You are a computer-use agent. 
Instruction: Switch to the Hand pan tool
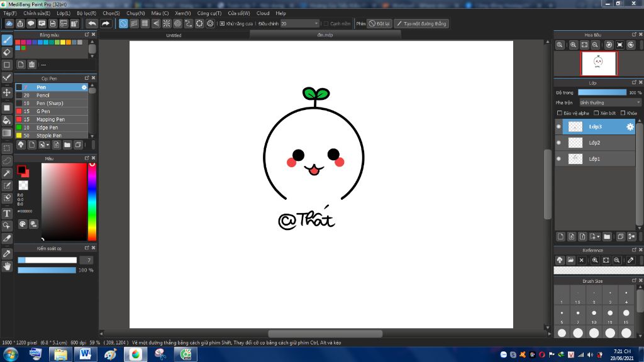point(7,266)
